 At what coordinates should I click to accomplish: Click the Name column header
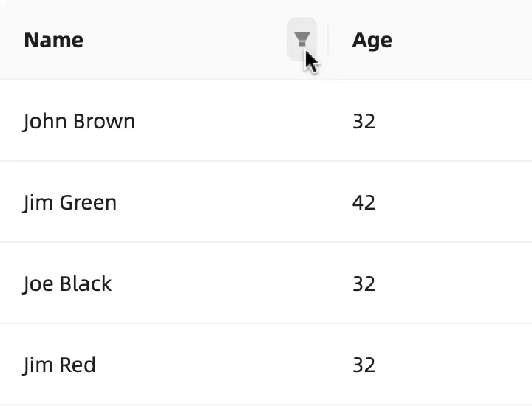click(53, 40)
